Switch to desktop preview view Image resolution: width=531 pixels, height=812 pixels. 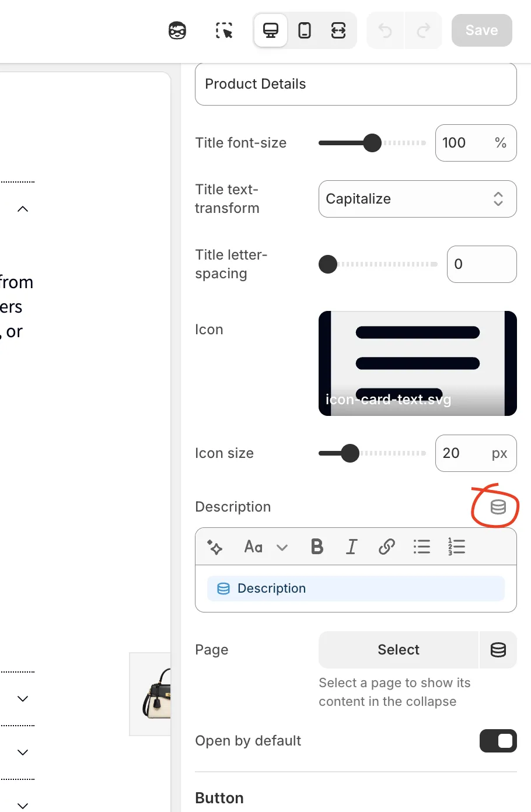(x=271, y=30)
